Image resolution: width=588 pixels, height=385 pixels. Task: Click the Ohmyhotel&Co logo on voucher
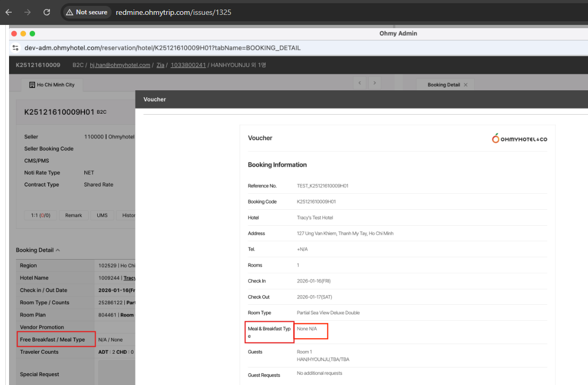pyautogui.click(x=519, y=139)
